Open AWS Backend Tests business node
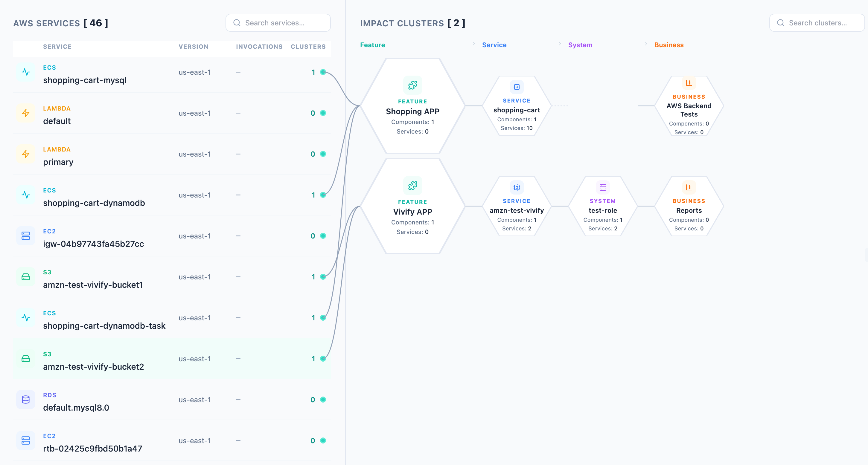The image size is (868, 465). (x=689, y=110)
